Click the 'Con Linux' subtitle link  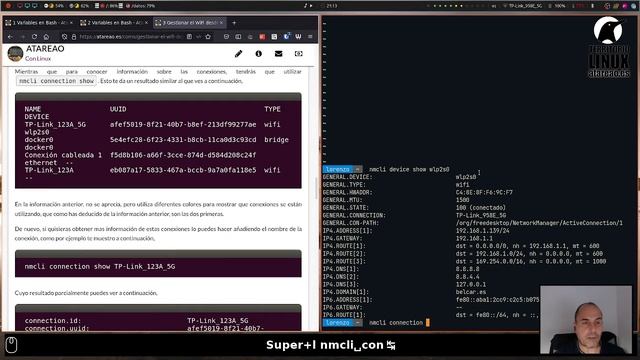tap(38, 59)
